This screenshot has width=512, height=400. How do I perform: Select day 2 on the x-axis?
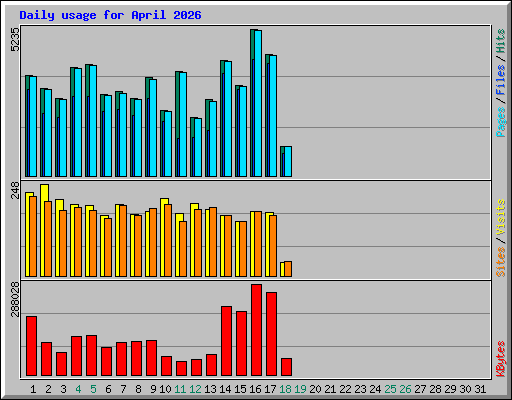pos(48,389)
